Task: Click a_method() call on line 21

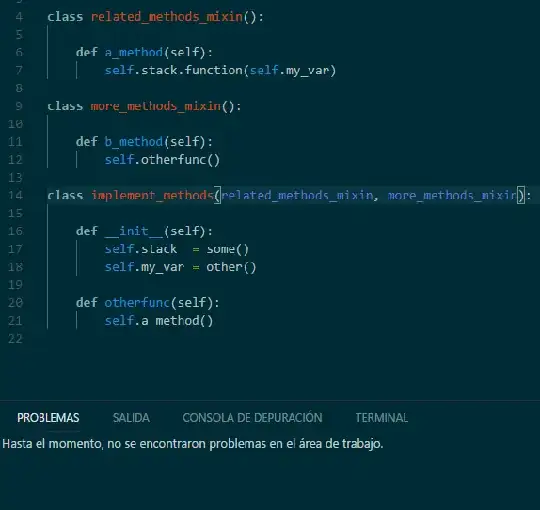Action: [x=177, y=321]
